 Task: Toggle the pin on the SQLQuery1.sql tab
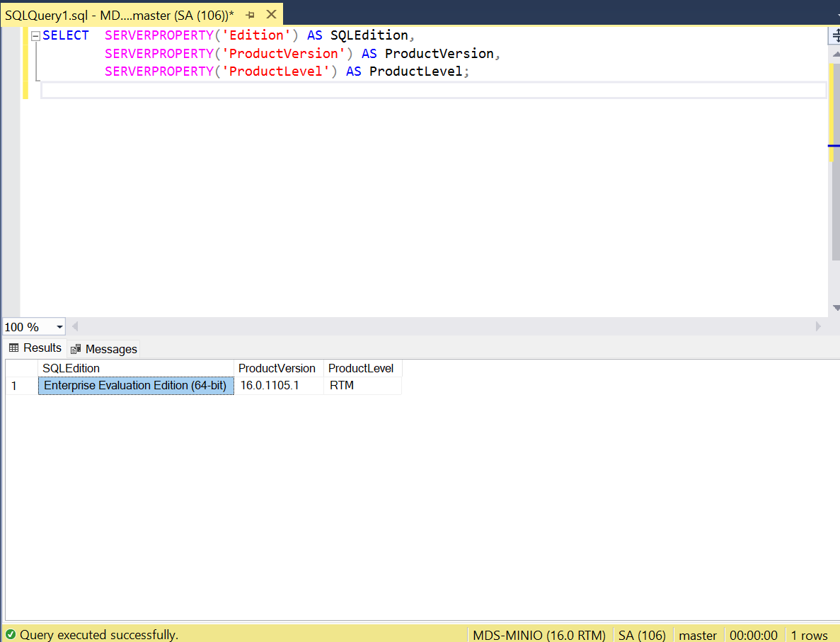tap(250, 13)
